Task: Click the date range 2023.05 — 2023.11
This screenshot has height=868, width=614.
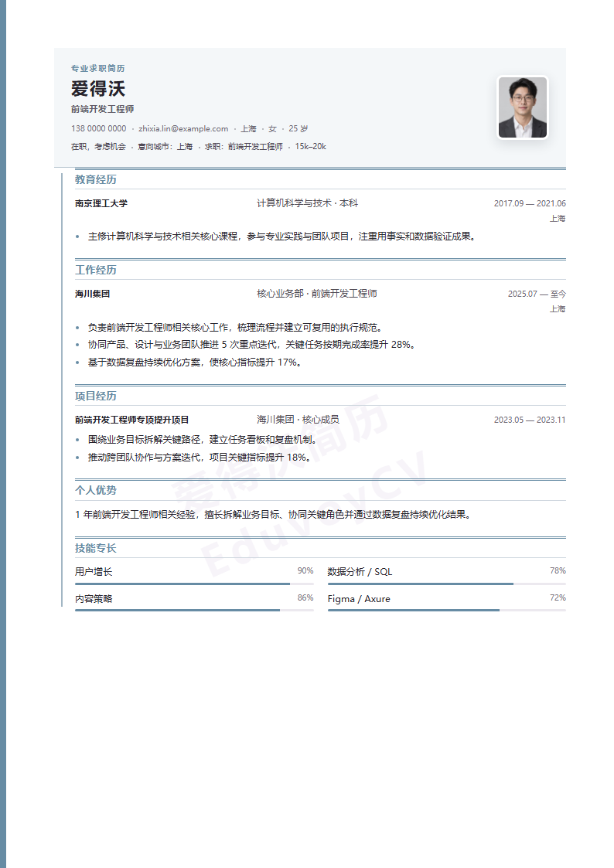Action: click(x=530, y=420)
